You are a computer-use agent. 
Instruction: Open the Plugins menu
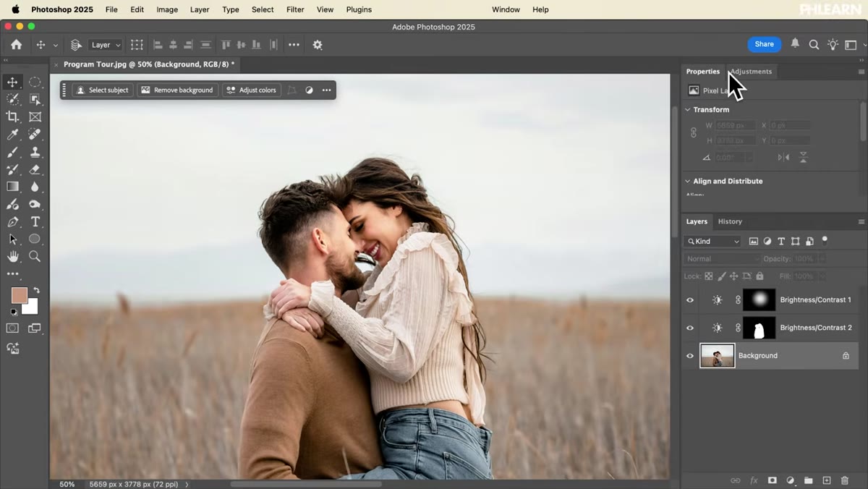click(359, 9)
